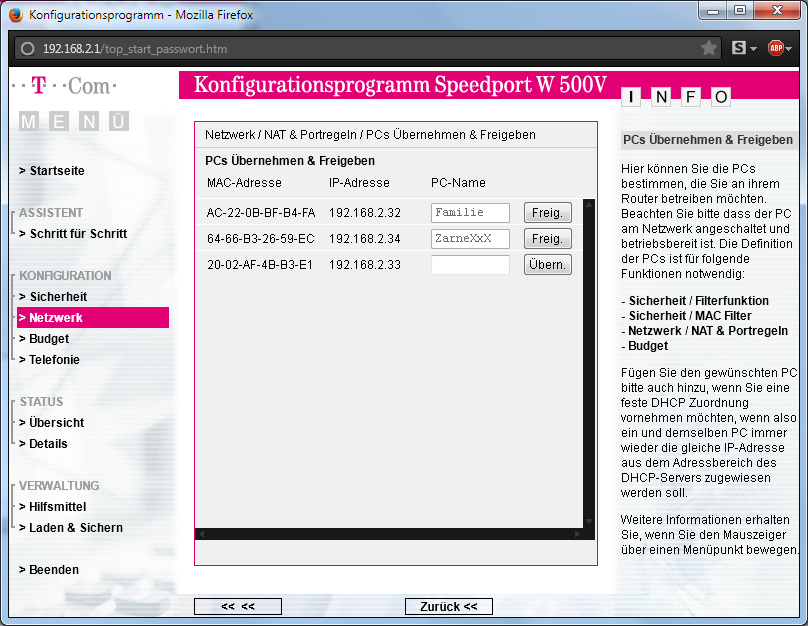Click the horizontal scrollbar left arrow
The height and width of the screenshot is (626, 808).
coord(201,534)
